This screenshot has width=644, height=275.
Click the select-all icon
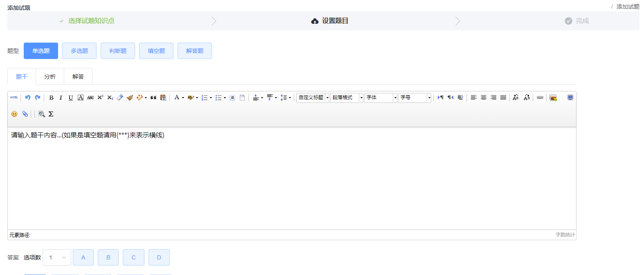232,98
